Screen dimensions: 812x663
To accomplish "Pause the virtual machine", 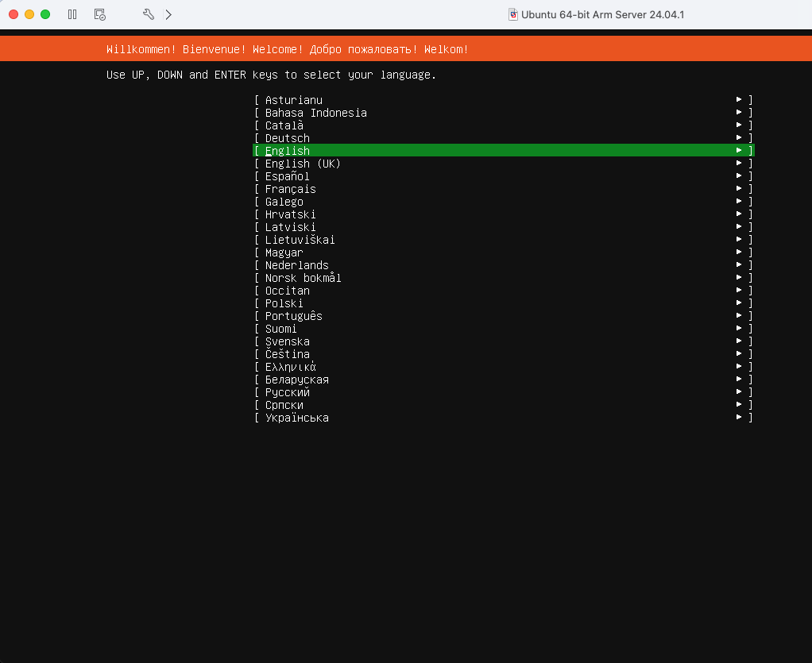I will pos(72,14).
